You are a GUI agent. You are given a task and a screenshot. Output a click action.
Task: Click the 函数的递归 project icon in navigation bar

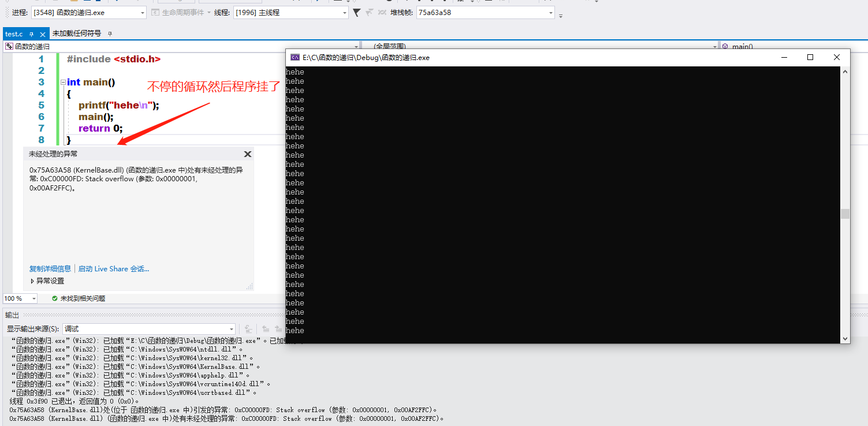(9, 46)
